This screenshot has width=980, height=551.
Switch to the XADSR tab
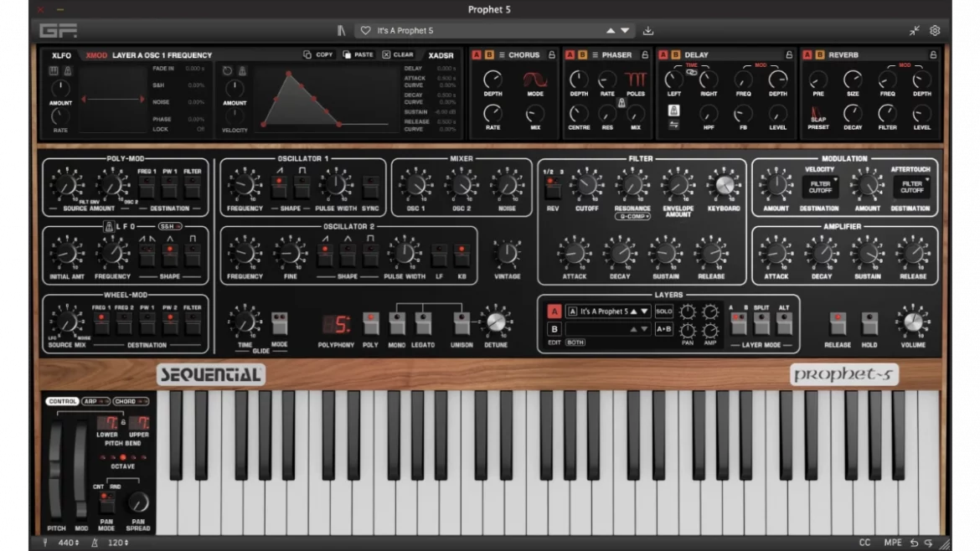441,55
